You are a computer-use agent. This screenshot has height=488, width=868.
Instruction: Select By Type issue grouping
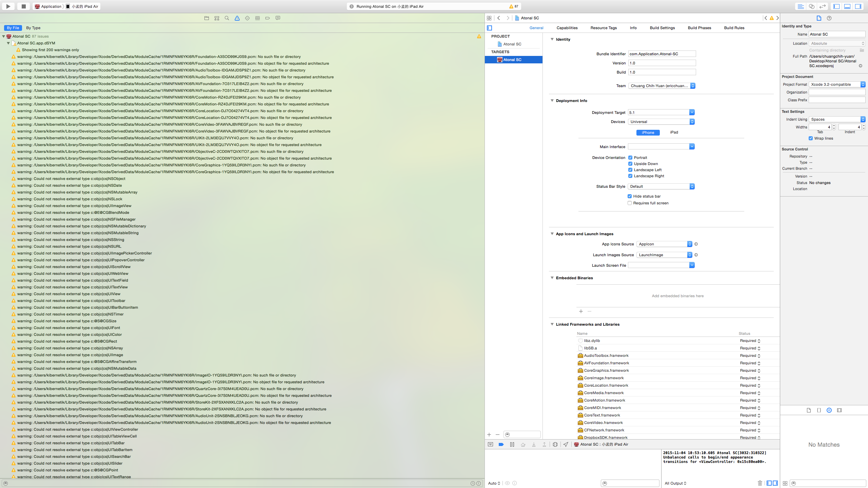33,28
